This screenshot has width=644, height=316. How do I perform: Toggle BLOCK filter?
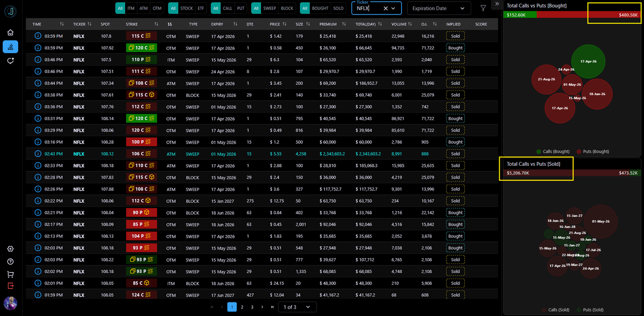(x=287, y=9)
